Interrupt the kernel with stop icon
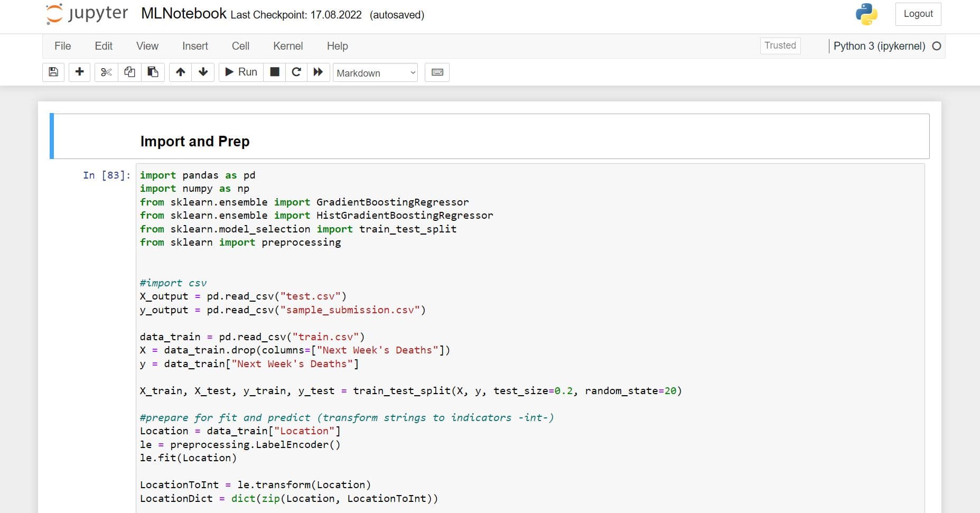 tap(275, 72)
